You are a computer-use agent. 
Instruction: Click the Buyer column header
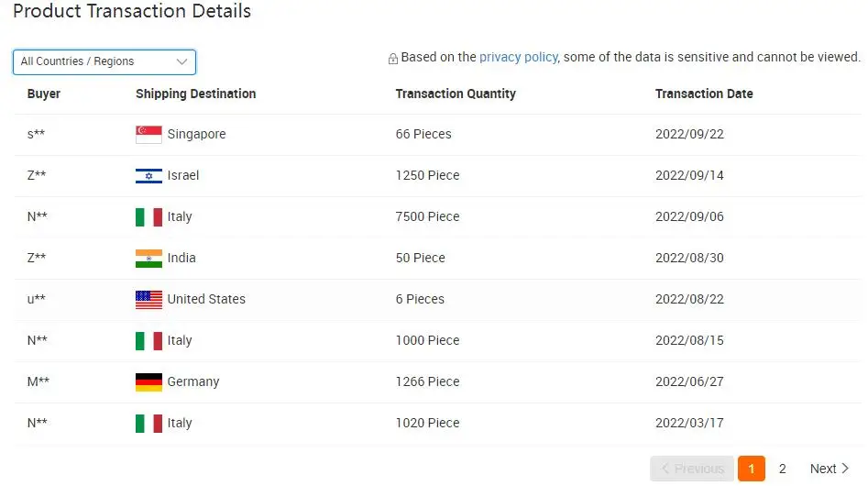coord(44,94)
